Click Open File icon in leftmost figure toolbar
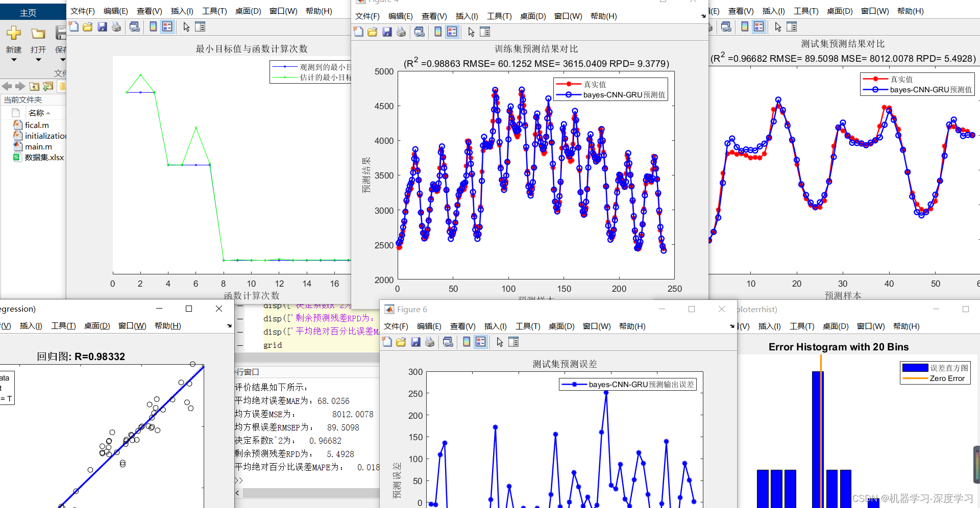The width and height of the screenshot is (980, 508). click(x=88, y=27)
